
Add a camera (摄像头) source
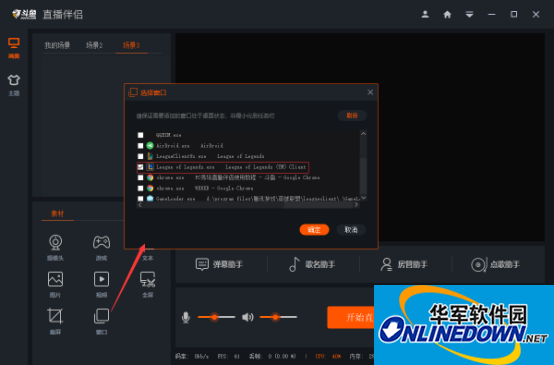(x=55, y=247)
